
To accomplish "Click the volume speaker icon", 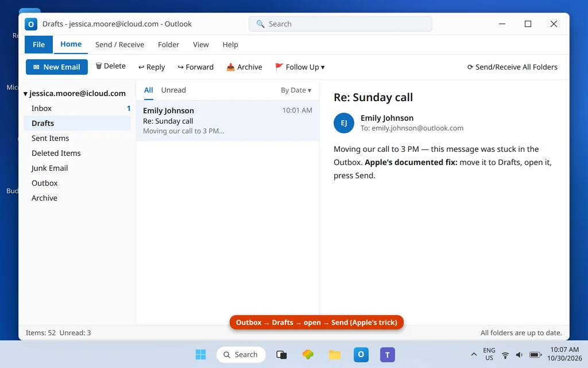I will (x=519, y=355).
